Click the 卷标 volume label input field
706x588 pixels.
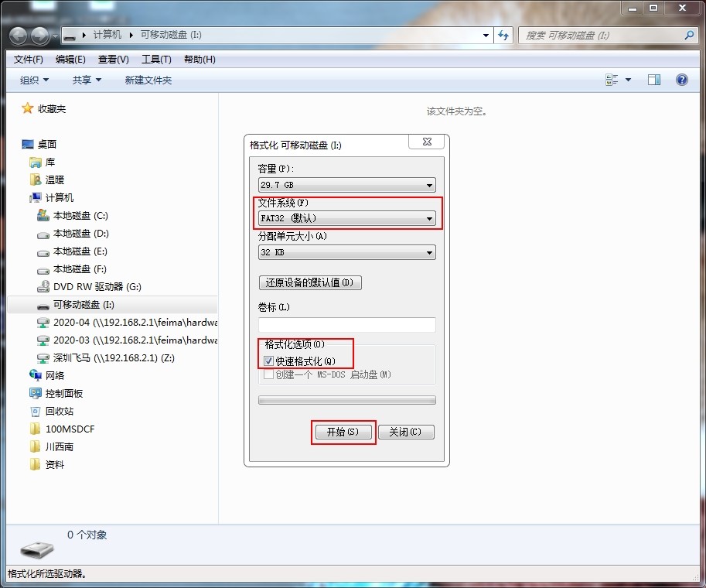pyautogui.click(x=346, y=324)
